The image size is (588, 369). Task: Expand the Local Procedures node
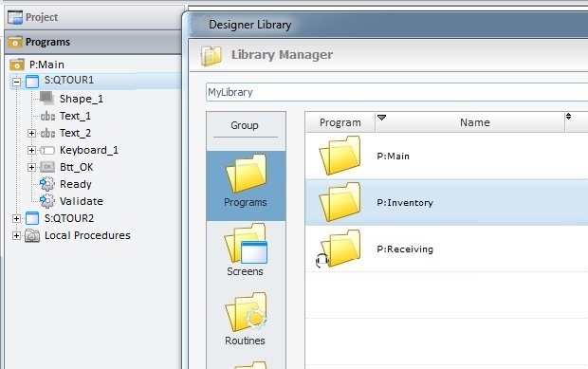pos(16,235)
